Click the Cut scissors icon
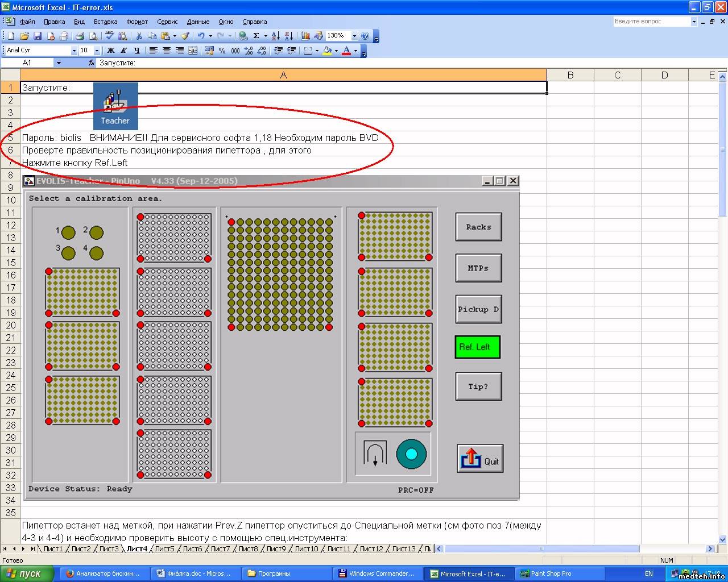 [x=139, y=36]
